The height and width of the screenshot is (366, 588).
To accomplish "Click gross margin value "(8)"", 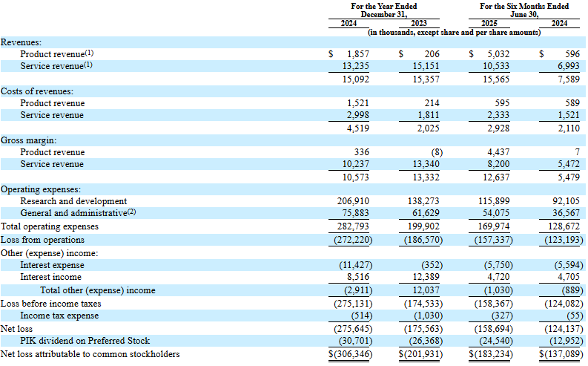I will tap(437, 152).
